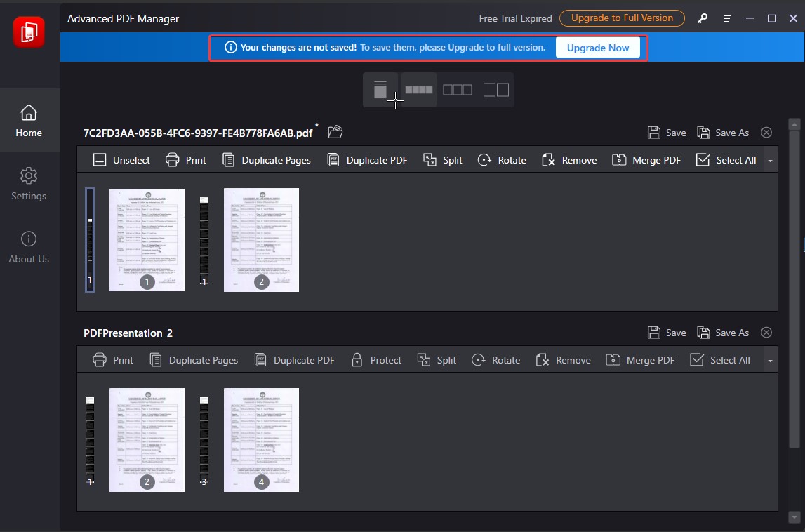Image resolution: width=805 pixels, height=532 pixels.
Task: Click the license key icon in the title bar
Action: 702,18
